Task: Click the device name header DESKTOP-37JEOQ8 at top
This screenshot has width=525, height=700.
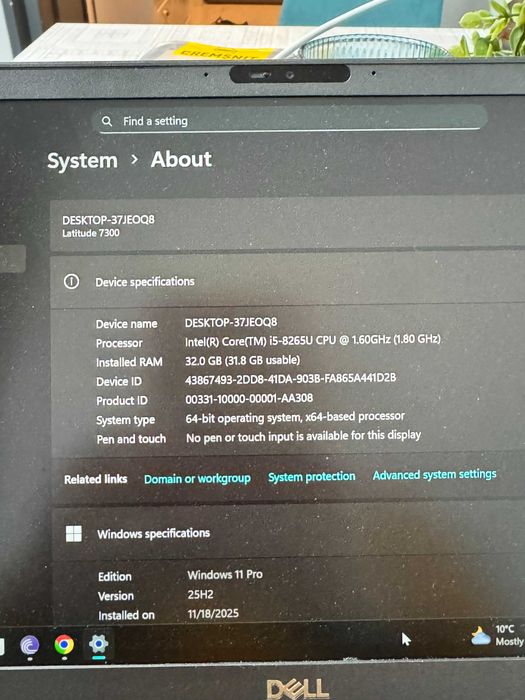Action: 108,220
